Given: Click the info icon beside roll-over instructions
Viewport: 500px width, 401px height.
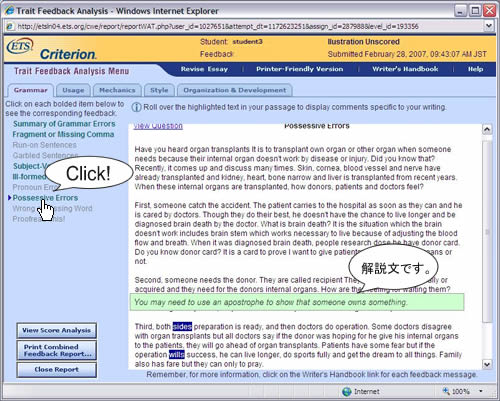Looking at the screenshot, I should pos(136,107).
